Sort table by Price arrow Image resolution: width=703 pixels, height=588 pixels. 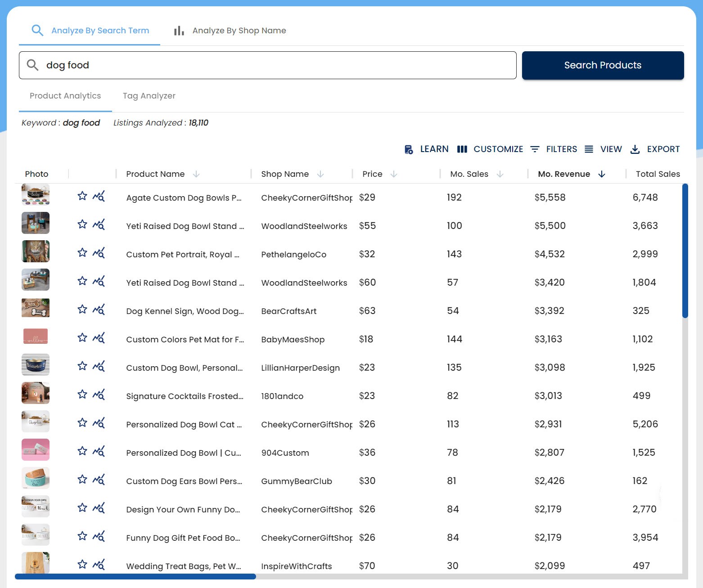tap(394, 174)
